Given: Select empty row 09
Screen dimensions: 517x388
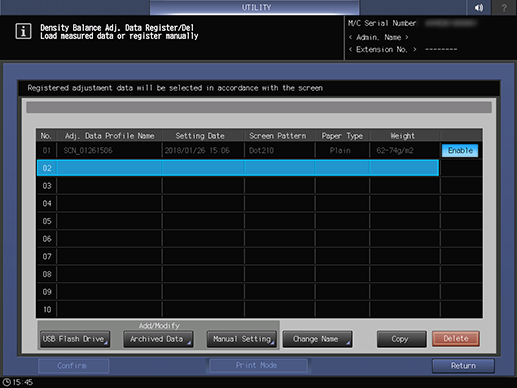Looking at the screenshot, I should [x=238, y=292].
